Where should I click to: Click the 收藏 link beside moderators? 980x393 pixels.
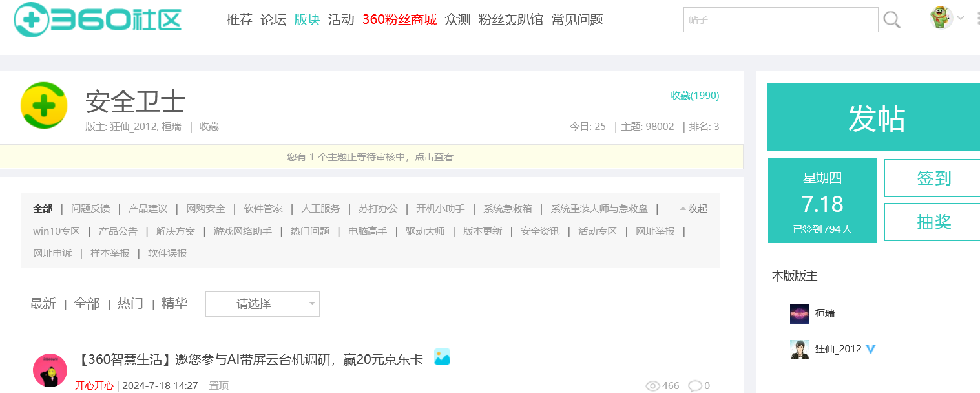pyautogui.click(x=209, y=127)
